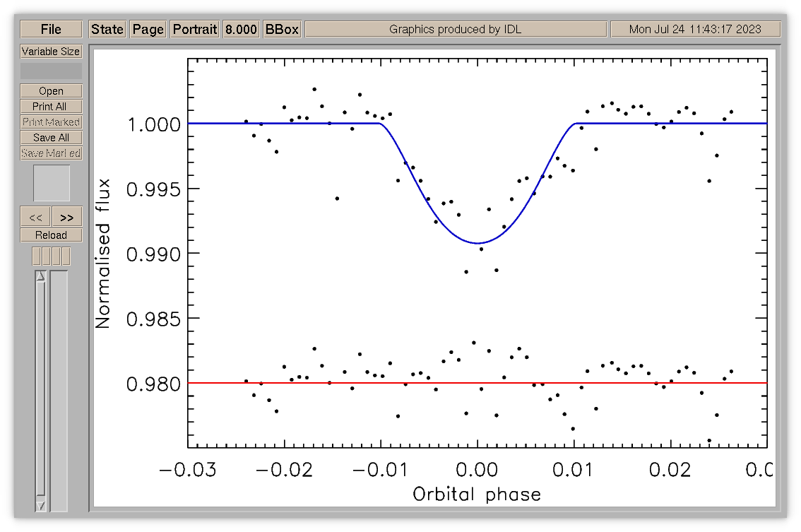Go to previous page with << button
Viewport: 801px width, 532px height.
pos(35,217)
